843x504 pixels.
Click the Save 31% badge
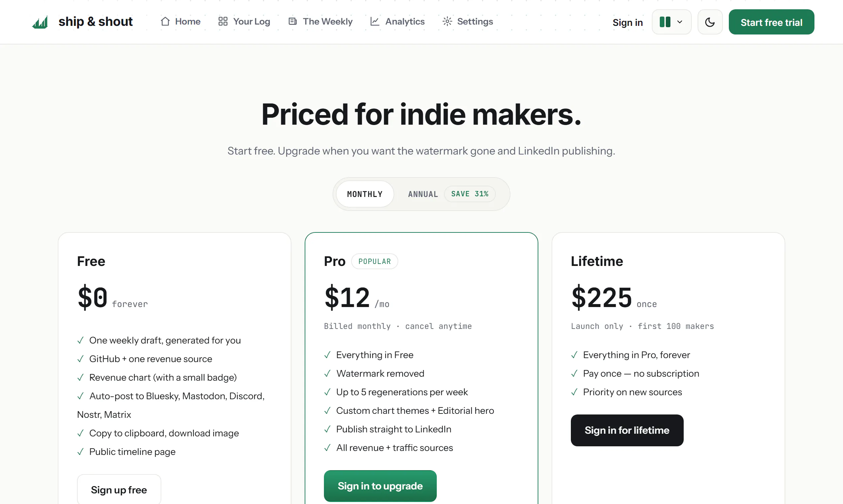[470, 194]
